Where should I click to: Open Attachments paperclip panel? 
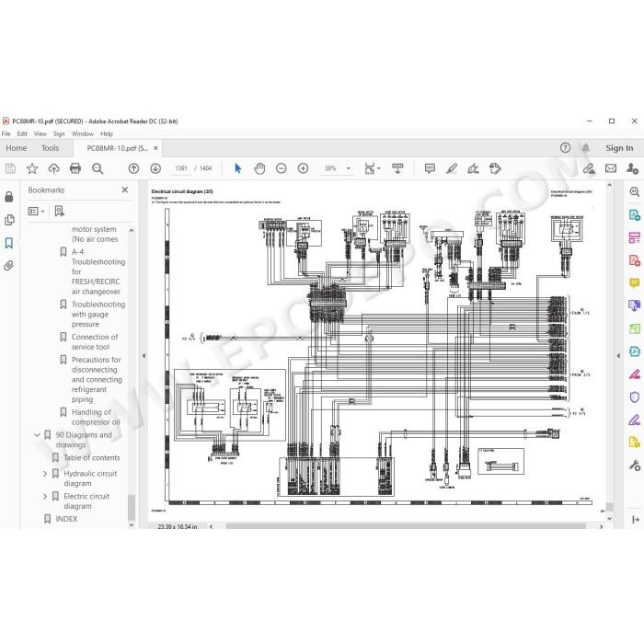(9, 266)
